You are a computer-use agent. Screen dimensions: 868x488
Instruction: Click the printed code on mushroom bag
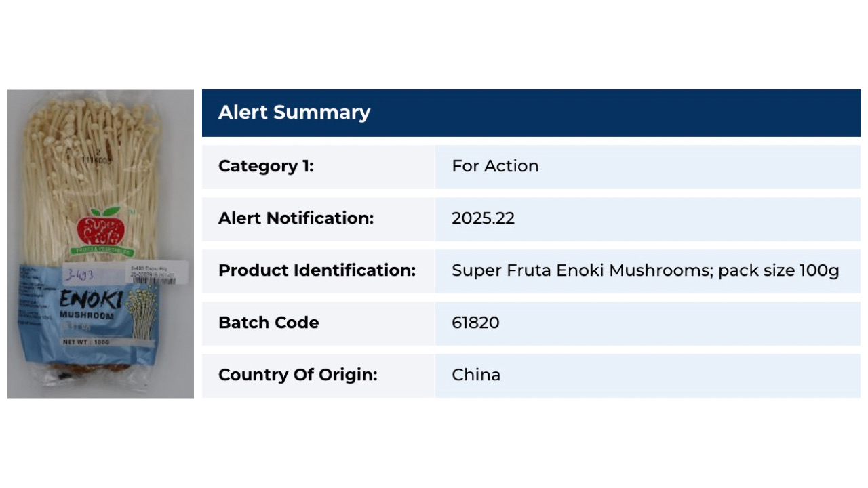(x=96, y=157)
